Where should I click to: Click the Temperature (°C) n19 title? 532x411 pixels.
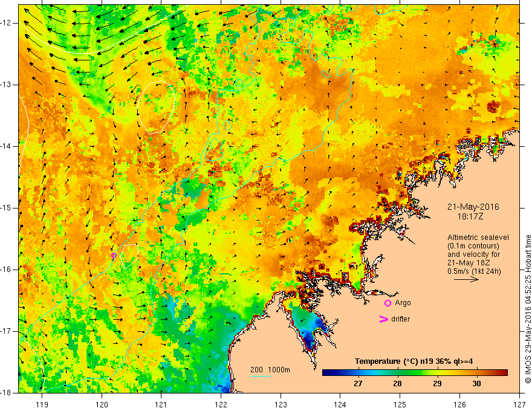tap(414, 361)
